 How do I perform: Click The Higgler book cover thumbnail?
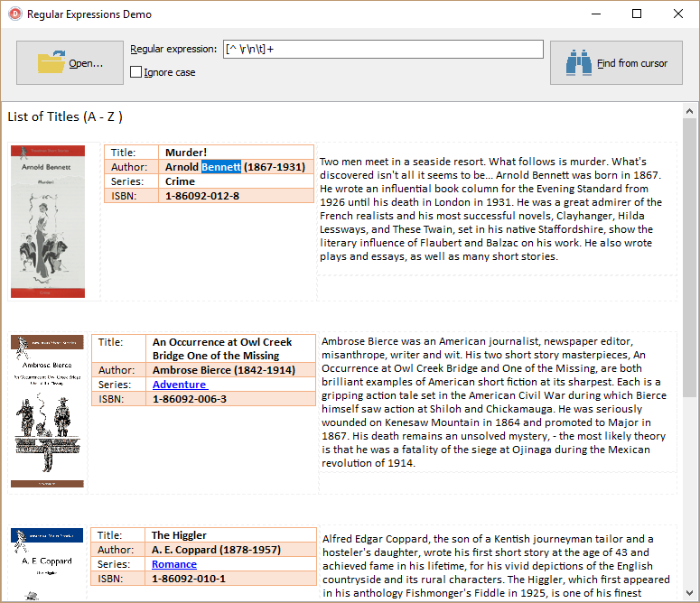coord(47,564)
